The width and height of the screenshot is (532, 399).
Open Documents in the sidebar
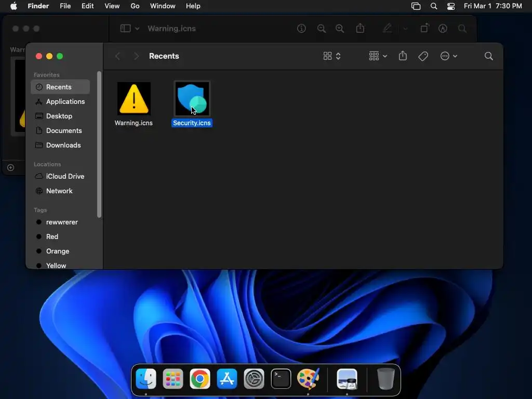tap(60, 130)
